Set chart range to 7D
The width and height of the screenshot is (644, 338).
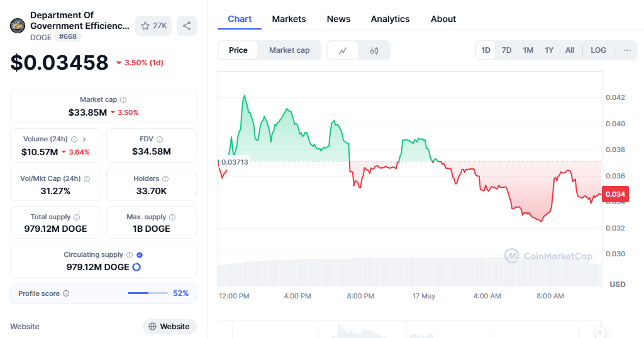tap(507, 50)
